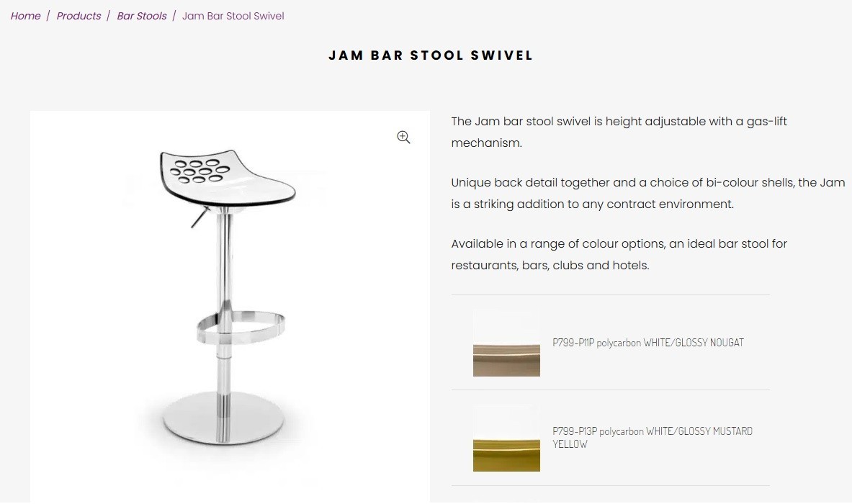Click the colour options availability paragraph
The height and width of the screenshot is (504, 852).
pyautogui.click(x=619, y=254)
